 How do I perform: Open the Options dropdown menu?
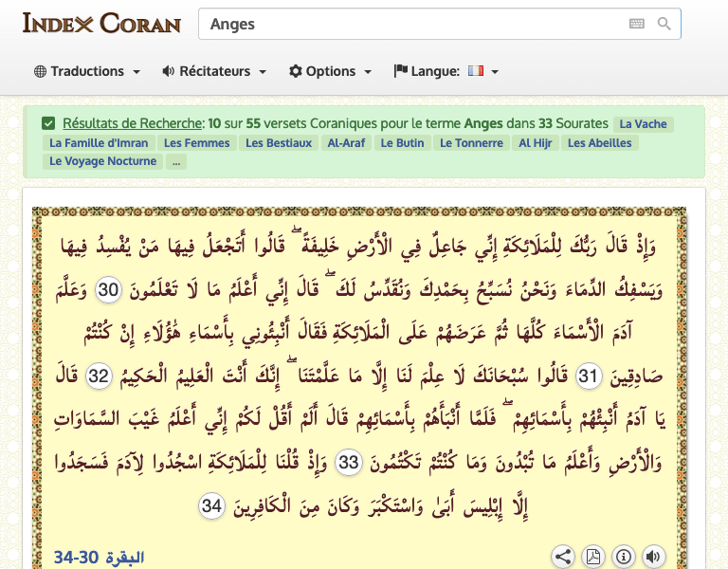point(330,71)
